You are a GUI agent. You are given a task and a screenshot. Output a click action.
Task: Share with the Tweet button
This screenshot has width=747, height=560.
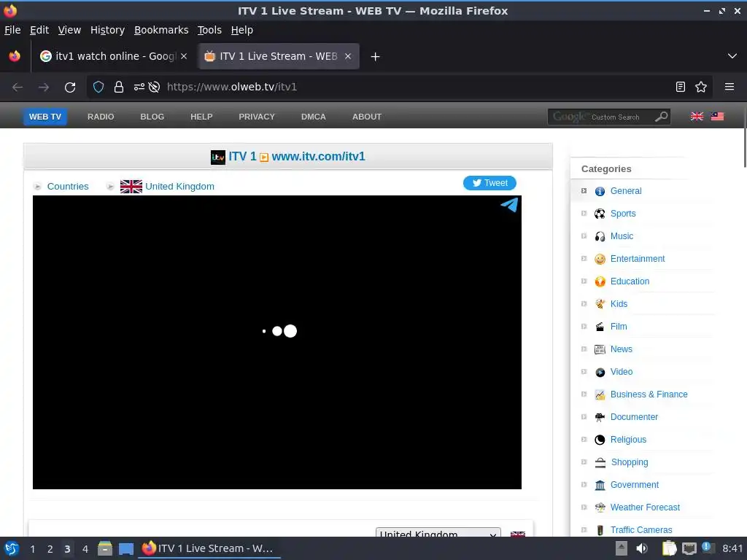489,183
